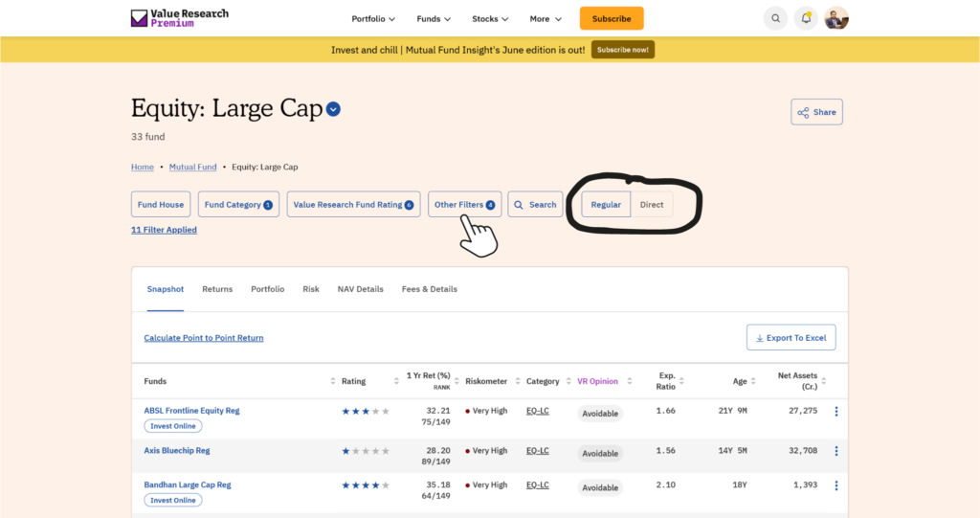This screenshot has width=980, height=518.
Task: Click Subscribe now in the yellow banner
Action: 622,50
